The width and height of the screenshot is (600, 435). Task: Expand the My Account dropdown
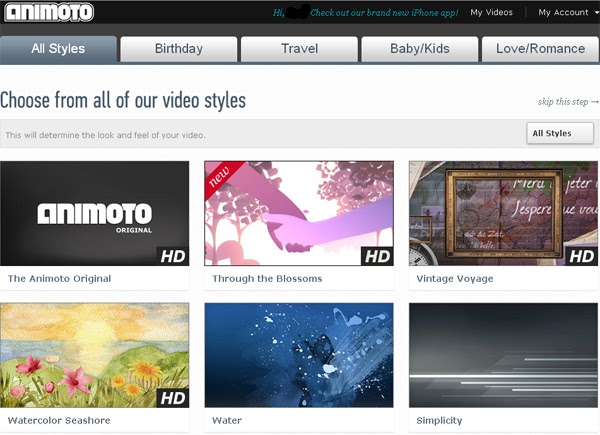567,12
